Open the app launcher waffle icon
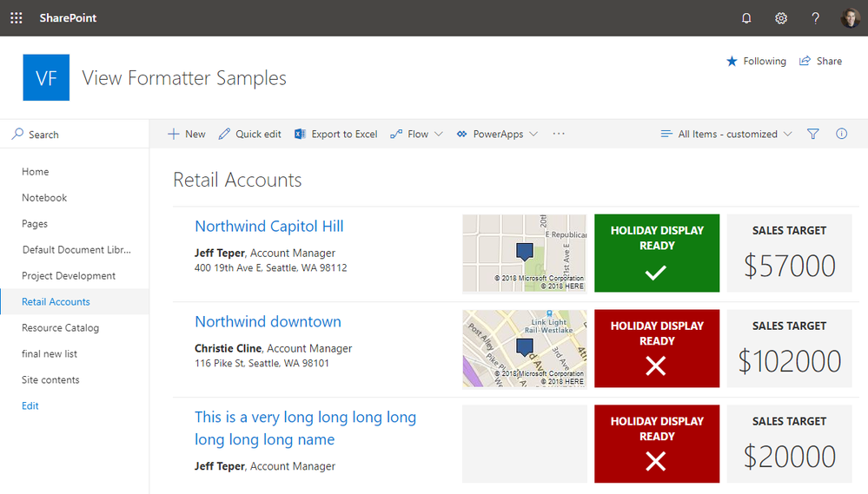868x494 pixels. 17,18
